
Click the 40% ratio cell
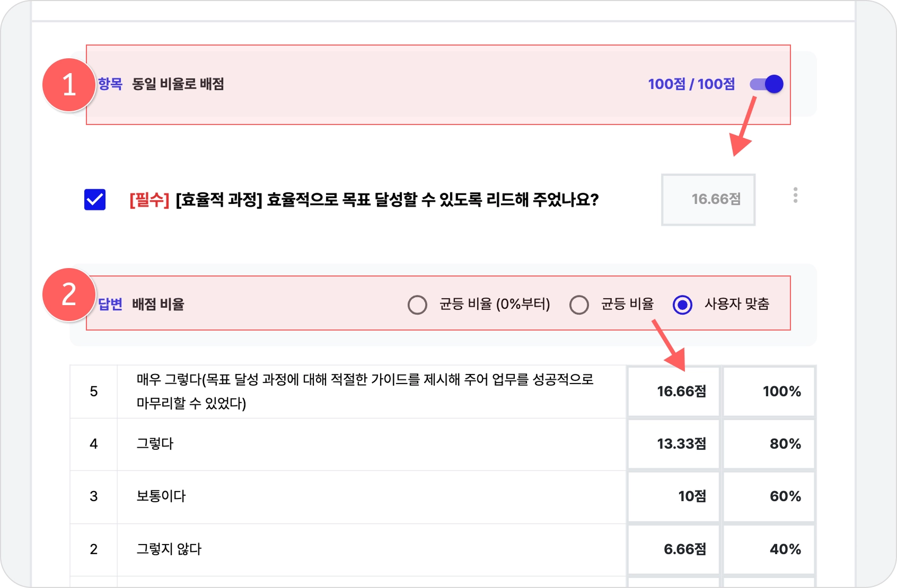point(769,549)
